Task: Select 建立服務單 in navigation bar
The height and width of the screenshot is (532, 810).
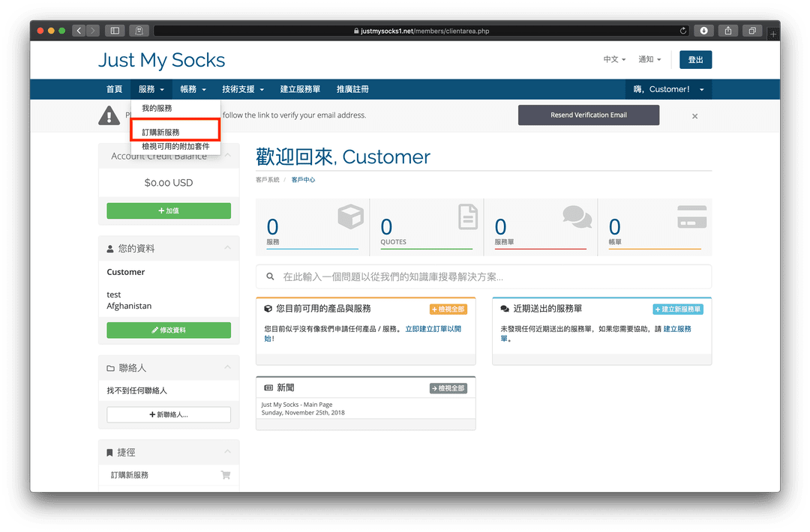Action: pos(300,89)
